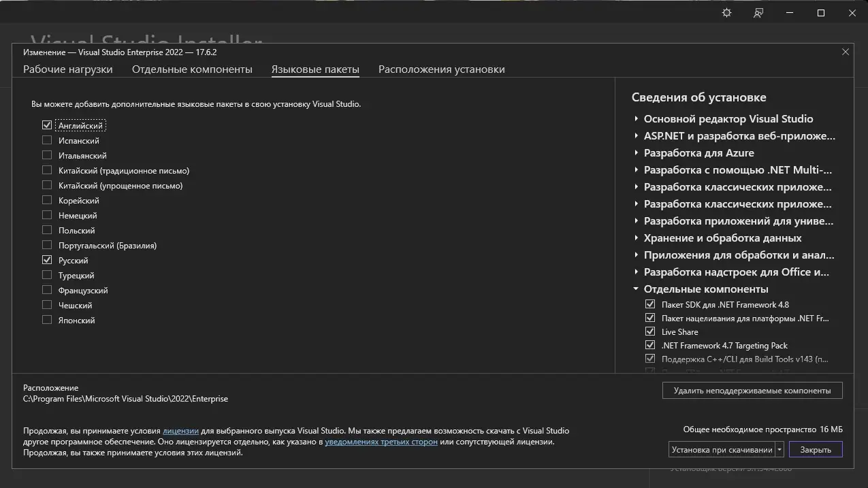Expand Разработка для Azure details
Image resolution: width=868 pixels, height=488 pixels.
[x=637, y=153]
